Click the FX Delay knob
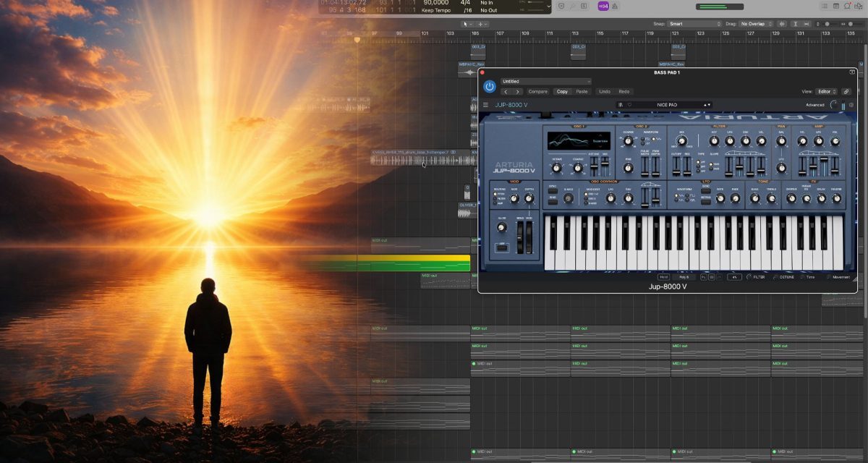The height and width of the screenshot is (463, 868). point(821,198)
